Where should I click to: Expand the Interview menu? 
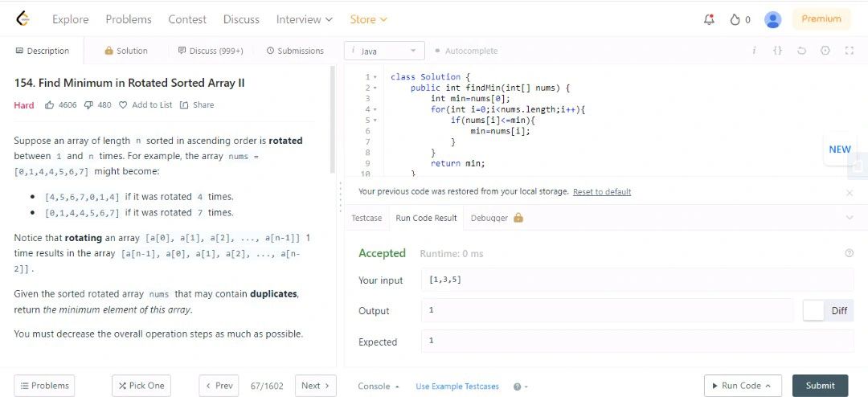pyautogui.click(x=304, y=19)
